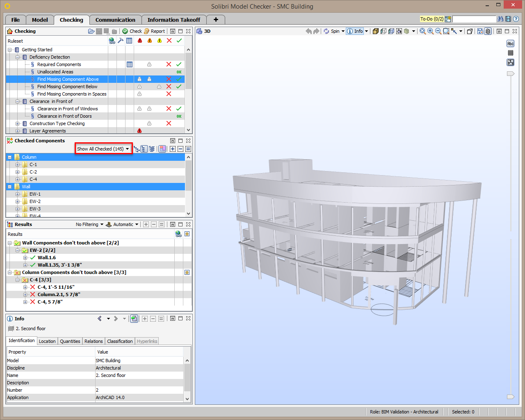
Task: Open a ruleset with the folder icon
Action: 91,31
